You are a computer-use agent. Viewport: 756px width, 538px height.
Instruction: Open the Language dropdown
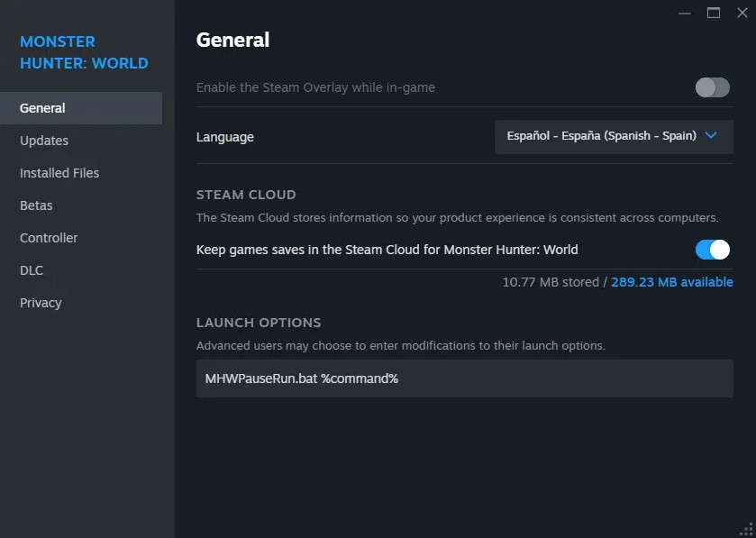[614, 137]
